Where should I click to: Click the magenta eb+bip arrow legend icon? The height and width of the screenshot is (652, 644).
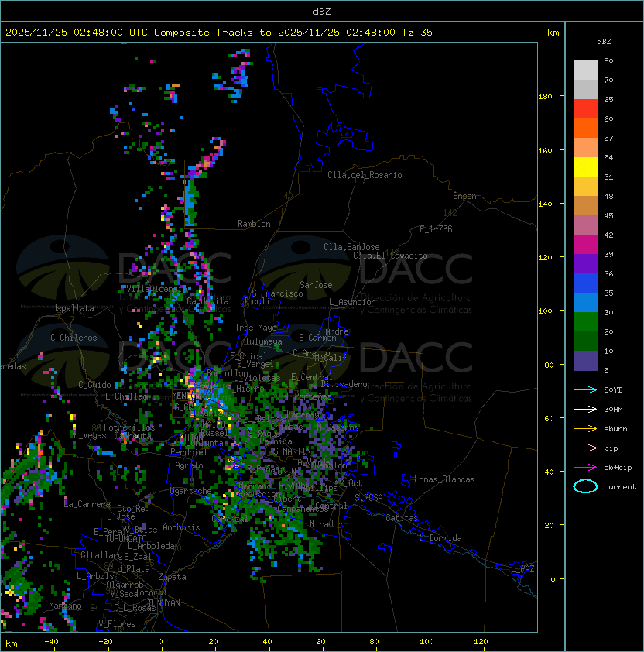(x=585, y=468)
